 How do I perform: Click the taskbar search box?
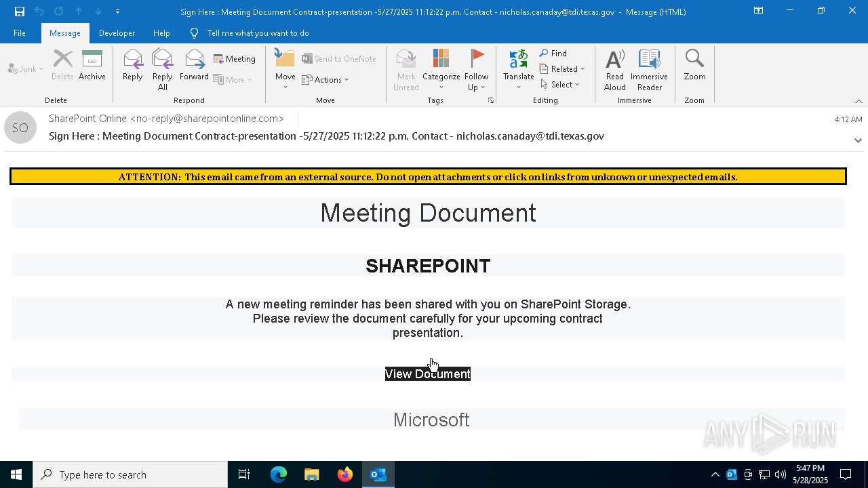pyautogui.click(x=130, y=474)
